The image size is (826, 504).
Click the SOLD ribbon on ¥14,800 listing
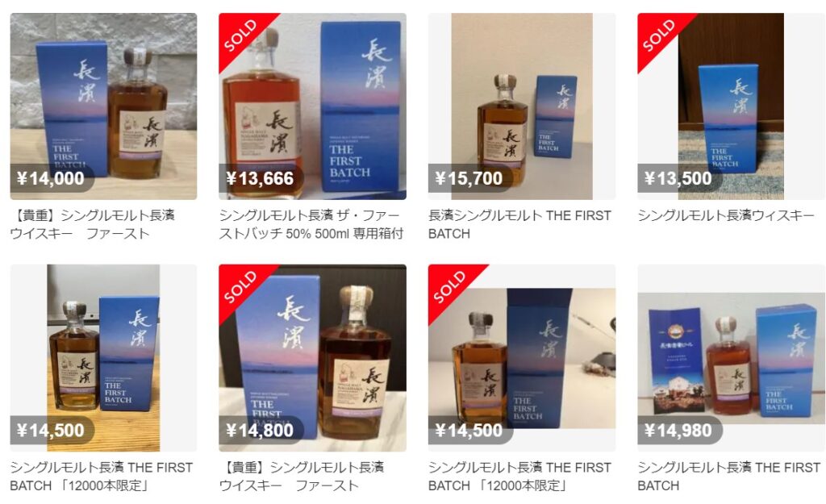240,286
